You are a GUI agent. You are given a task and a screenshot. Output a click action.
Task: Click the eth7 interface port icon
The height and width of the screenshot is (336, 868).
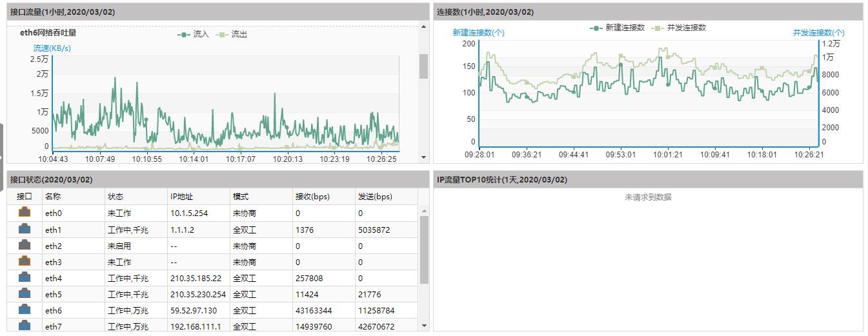pyautogui.click(x=25, y=325)
